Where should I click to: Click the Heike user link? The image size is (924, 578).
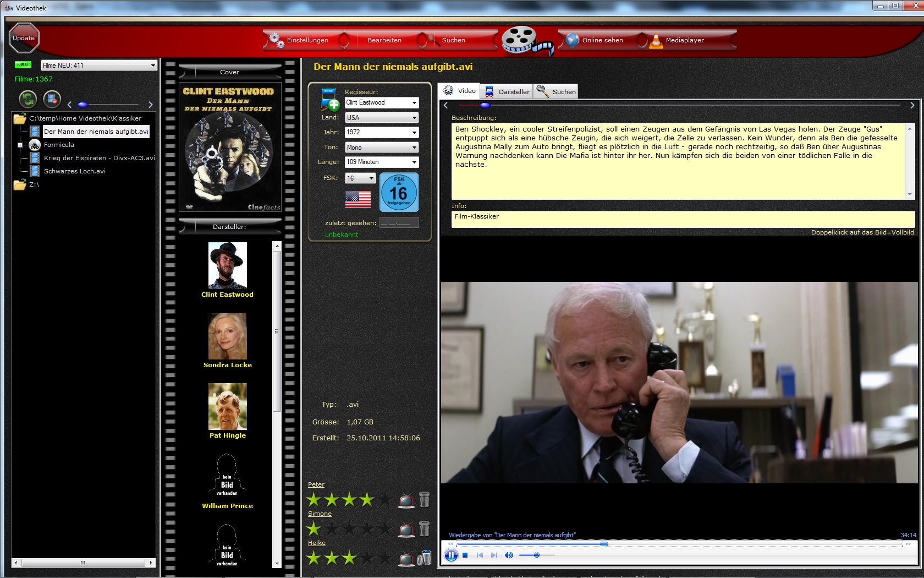point(317,543)
